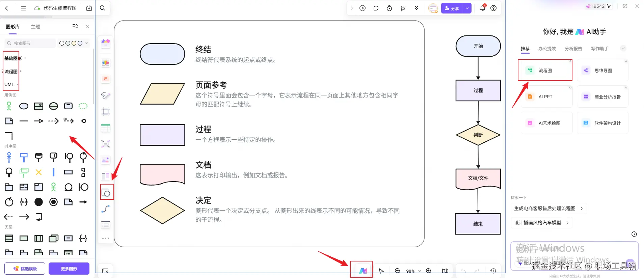Open version history clock in bottom bar
The width and height of the screenshot is (644, 278).
[x=493, y=271]
